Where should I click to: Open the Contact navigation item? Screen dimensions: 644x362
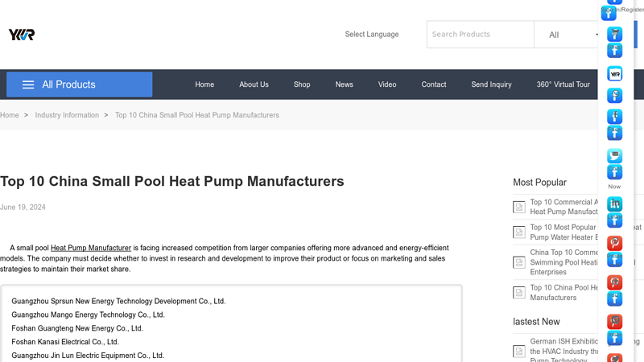pyautogui.click(x=434, y=84)
